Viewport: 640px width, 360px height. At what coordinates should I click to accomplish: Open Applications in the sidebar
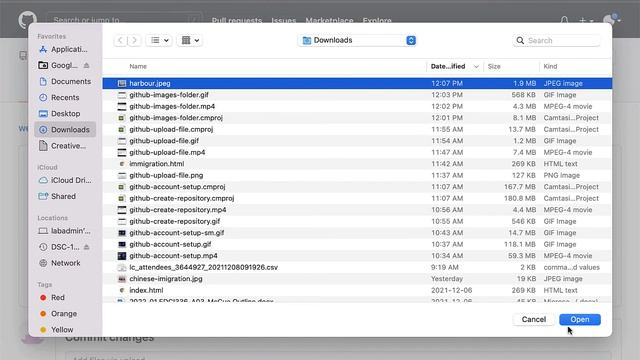click(x=65, y=49)
